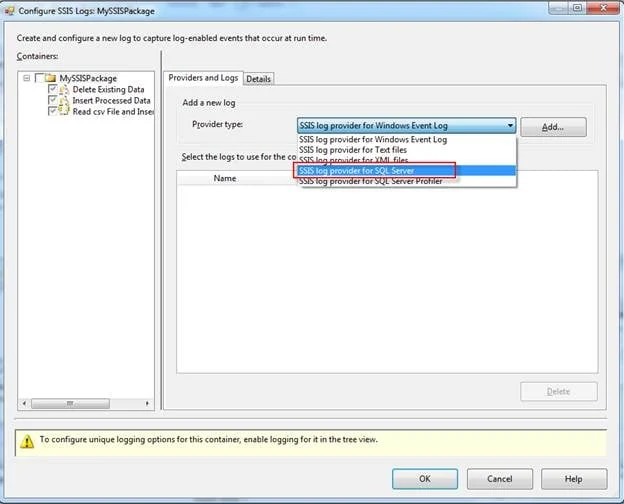Click the Read csv File task icon
The width and height of the screenshot is (624, 504).
point(64,111)
